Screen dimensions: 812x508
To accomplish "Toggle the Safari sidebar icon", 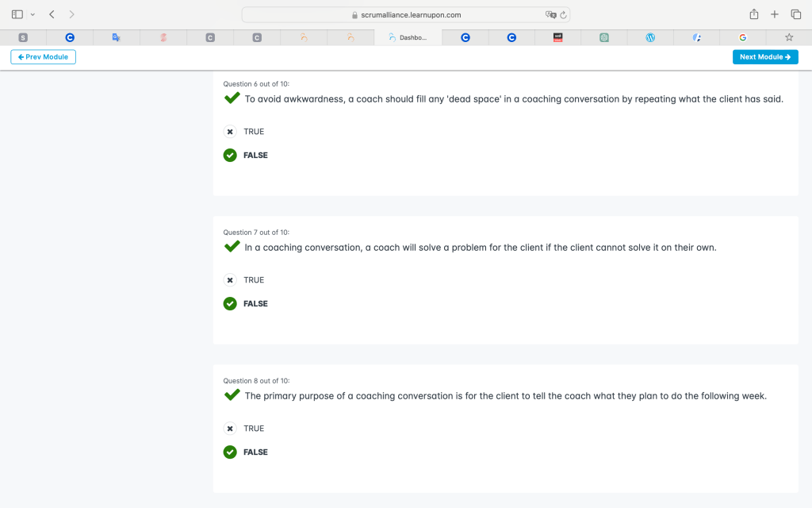I will 17,14.
